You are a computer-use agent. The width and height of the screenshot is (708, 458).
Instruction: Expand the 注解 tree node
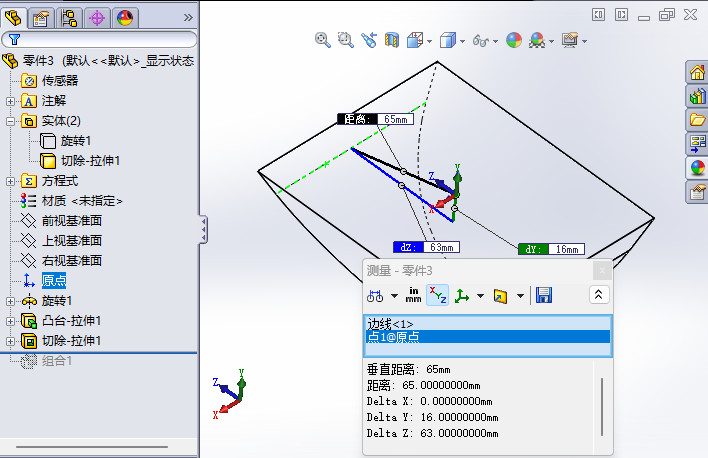10,101
